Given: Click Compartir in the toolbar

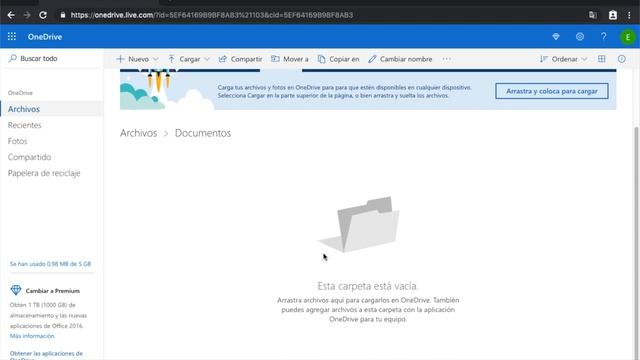Looking at the screenshot, I should tap(241, 59).
